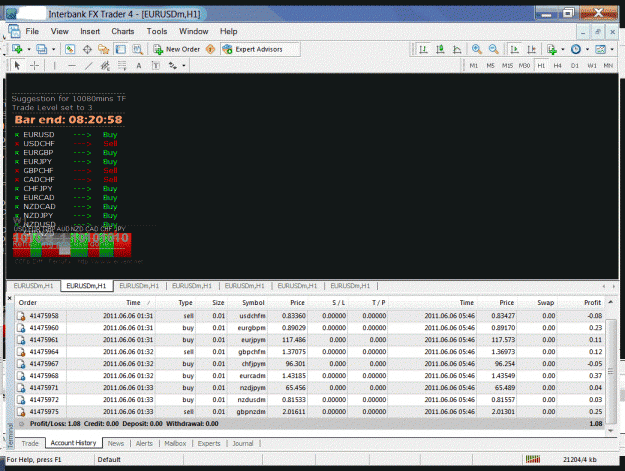Open the MetaEditor yellow diamond icon
Screen dimensions: 625x471
[210, 49]
